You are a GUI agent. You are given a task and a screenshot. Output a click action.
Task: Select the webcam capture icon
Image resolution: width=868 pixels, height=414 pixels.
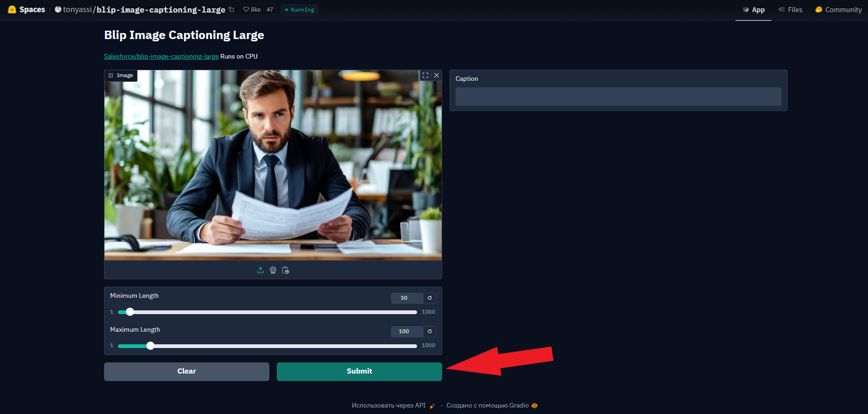[273, 270]
